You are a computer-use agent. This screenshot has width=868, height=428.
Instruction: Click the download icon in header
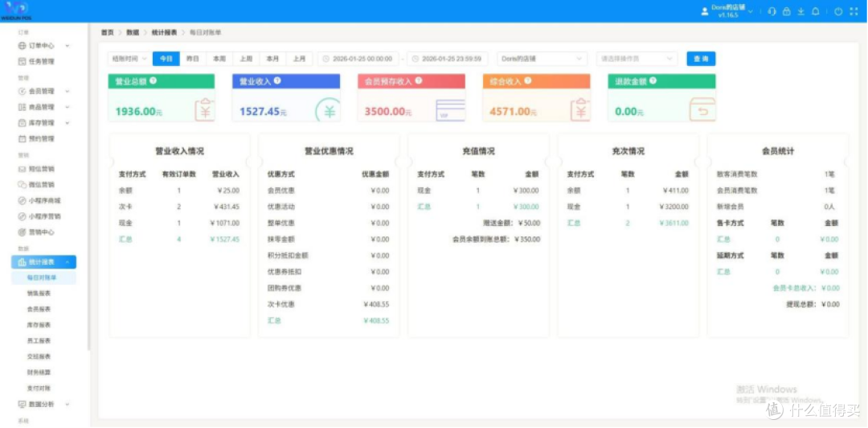800,11
